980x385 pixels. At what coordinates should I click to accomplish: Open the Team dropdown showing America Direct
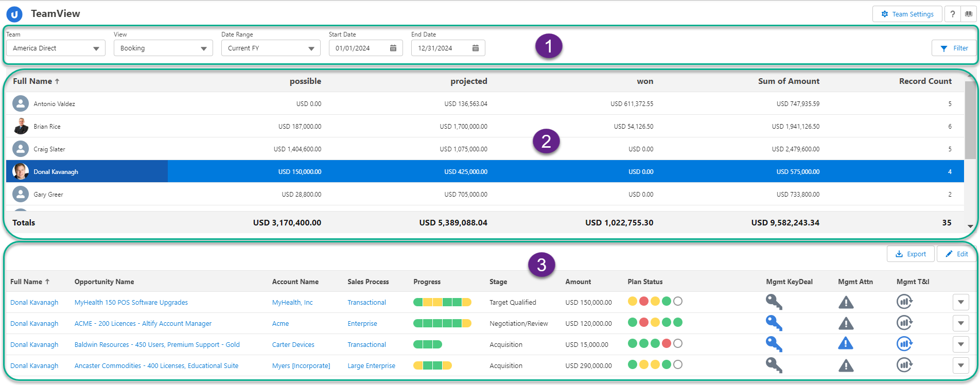(x=56, y=48)
